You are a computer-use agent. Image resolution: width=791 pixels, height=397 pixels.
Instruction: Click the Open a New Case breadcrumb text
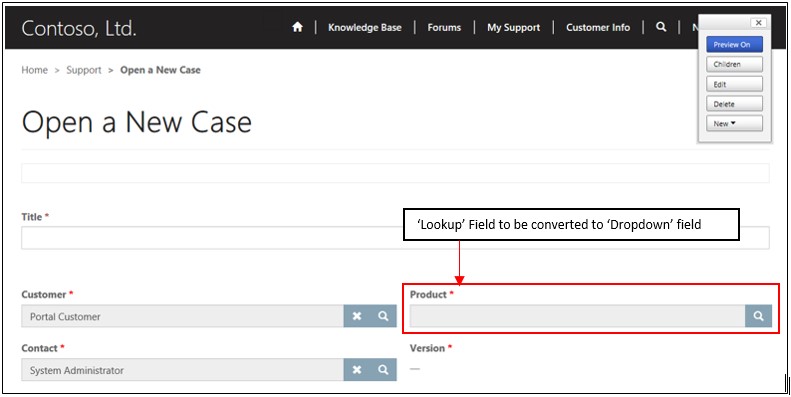(160, 70)
